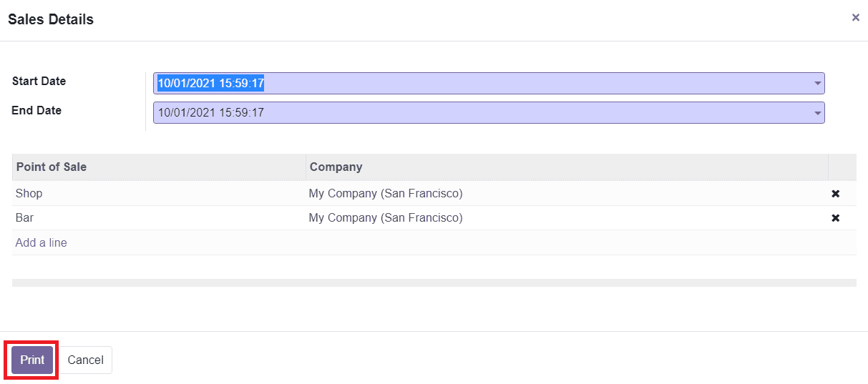The height and width of the screenshot is (384, 868).
Task: Click the company cell of the Shop row
Action: (x=386, y=194)
